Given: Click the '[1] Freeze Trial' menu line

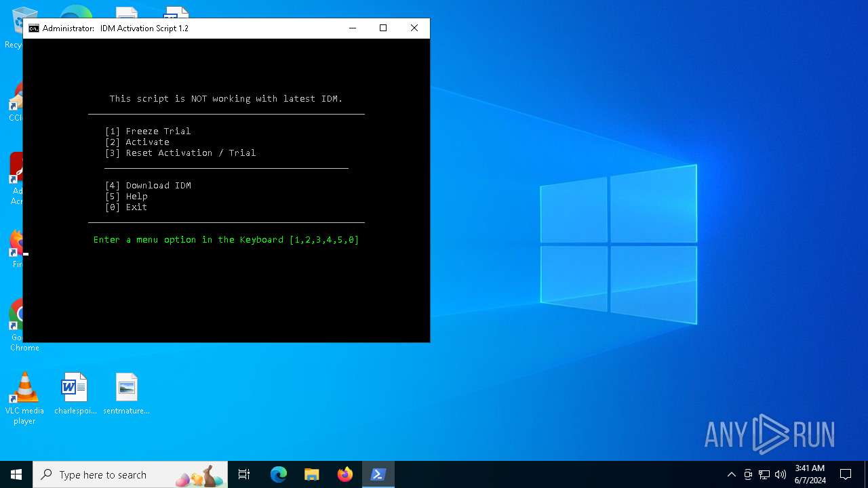Looking at the screenshot, I should tap(148, 131).
